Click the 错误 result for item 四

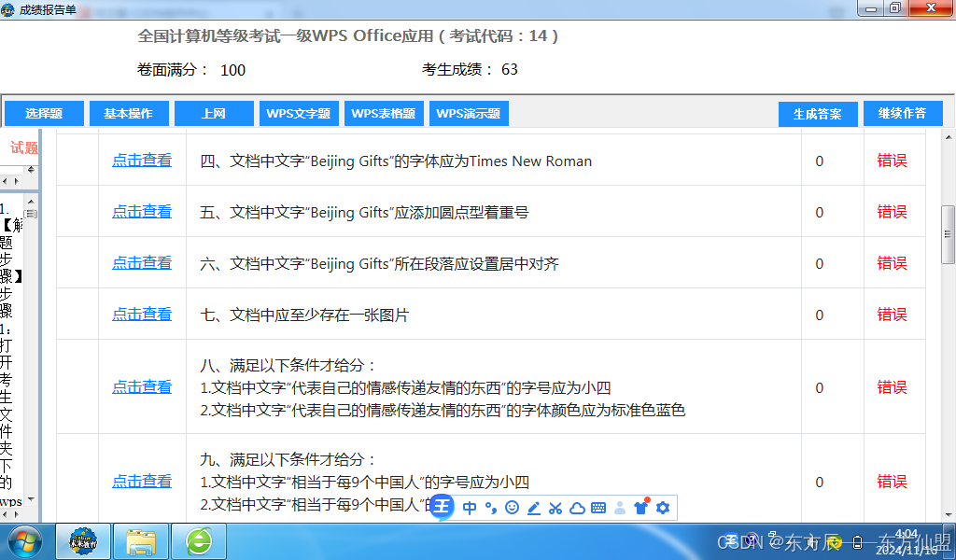pyautogui.click(x=892, y=161)
